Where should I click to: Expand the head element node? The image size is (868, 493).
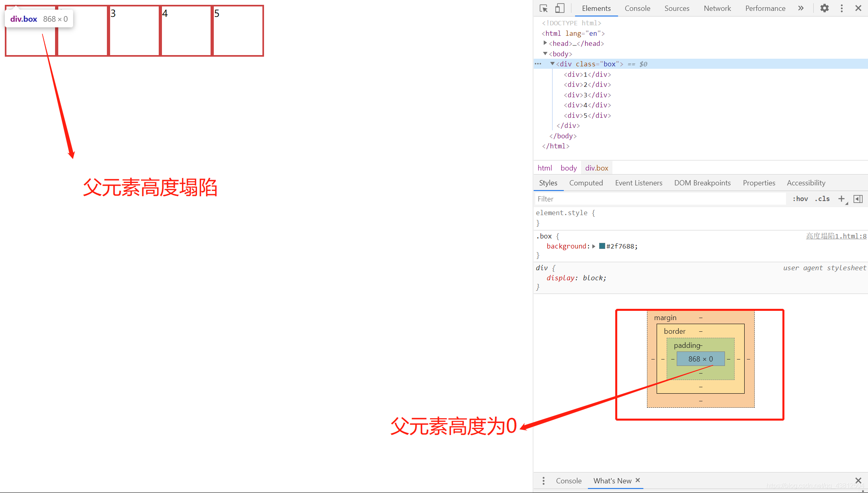click(545, 43)
